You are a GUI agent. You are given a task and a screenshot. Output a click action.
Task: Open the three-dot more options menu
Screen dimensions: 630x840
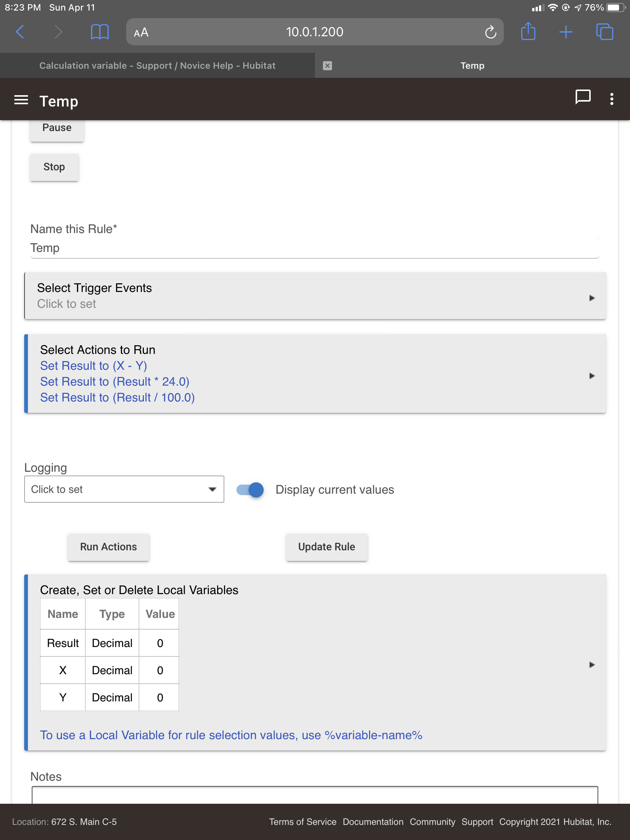611,99
